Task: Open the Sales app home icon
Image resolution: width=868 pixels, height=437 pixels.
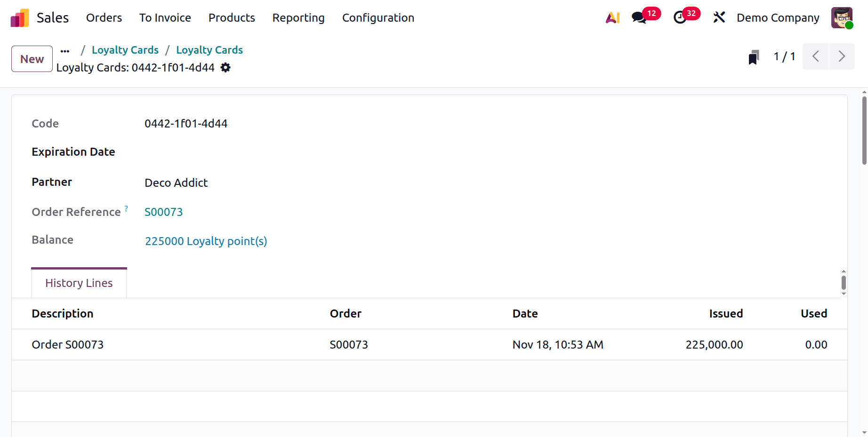Action: coord(19,17)
